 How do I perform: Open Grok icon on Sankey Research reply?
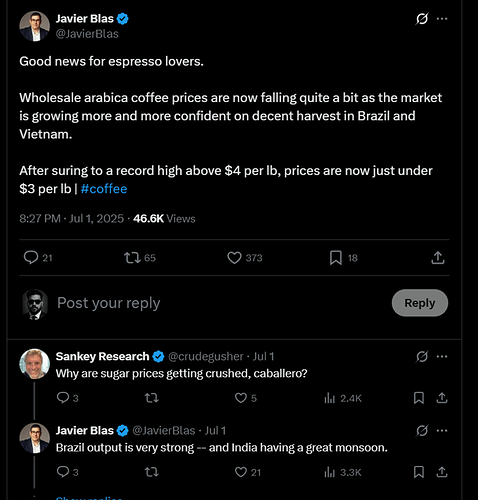422,357
